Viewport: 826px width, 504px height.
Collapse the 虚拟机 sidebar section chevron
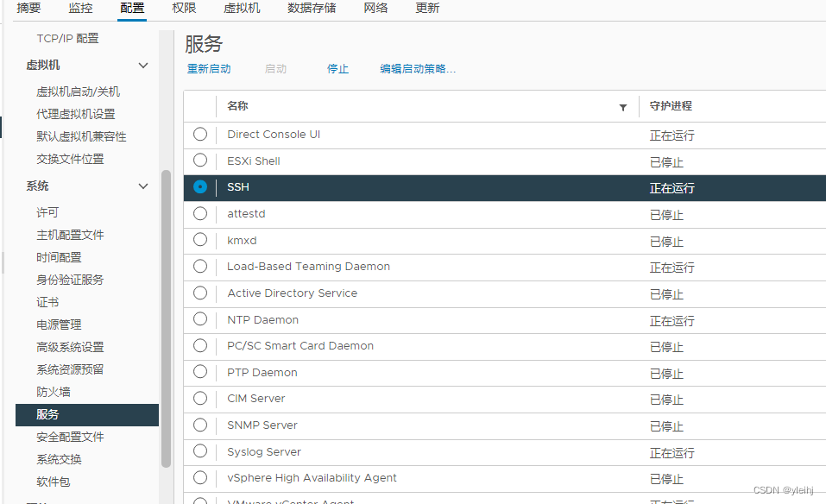[x=142, y=66]
